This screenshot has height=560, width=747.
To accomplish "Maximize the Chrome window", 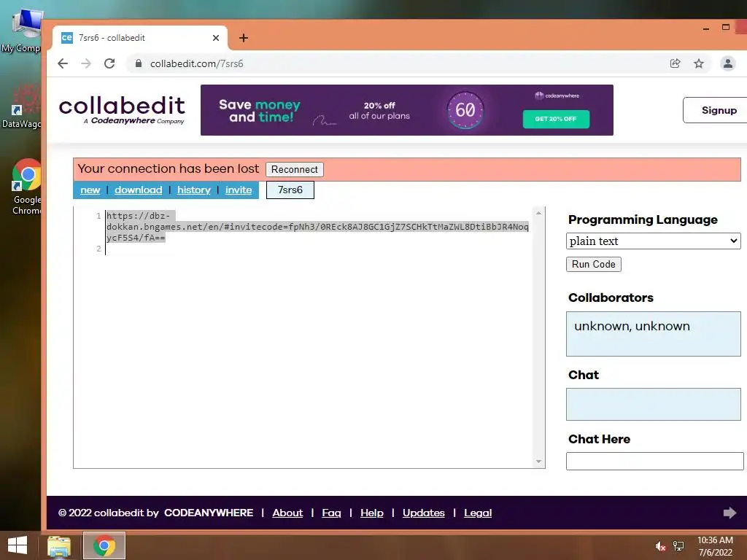I will [726, 27].
